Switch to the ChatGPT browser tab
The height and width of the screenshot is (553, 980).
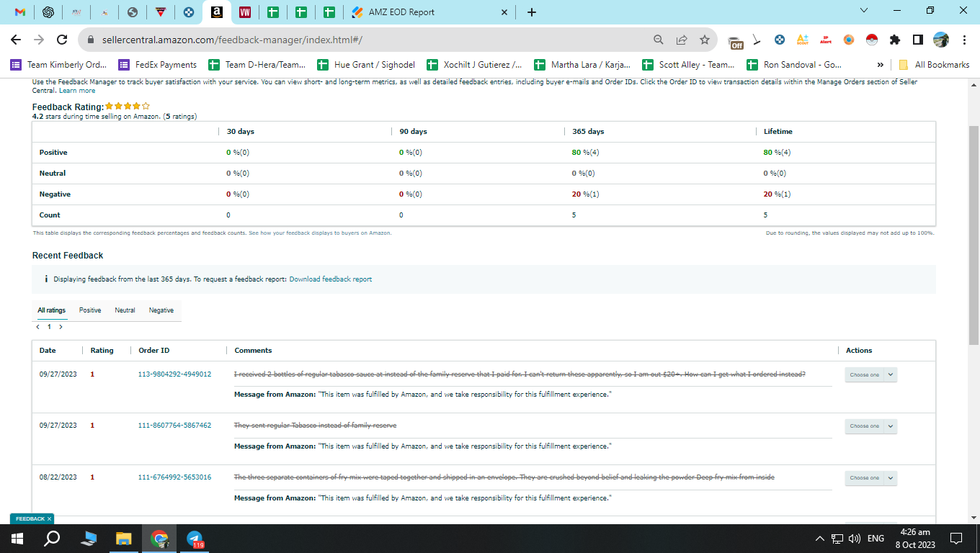(48, 12)
